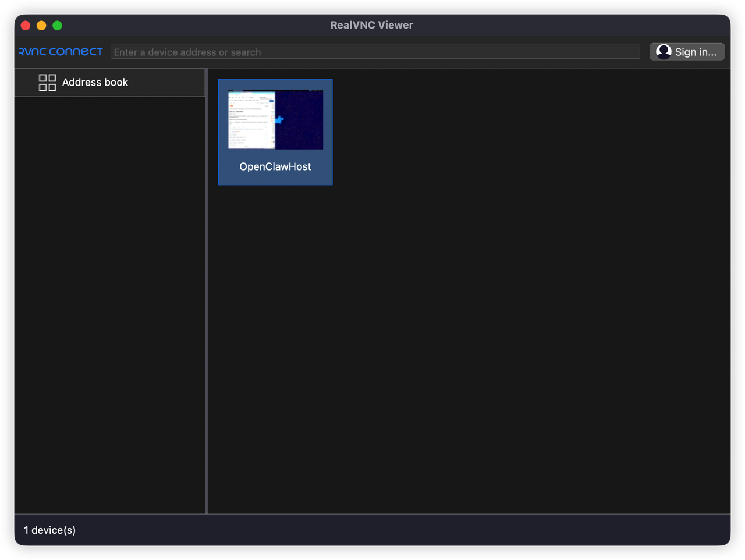Screen dimensions: 745x560
Task: Click the empty right side of the status bar
Action: [524, 530]
